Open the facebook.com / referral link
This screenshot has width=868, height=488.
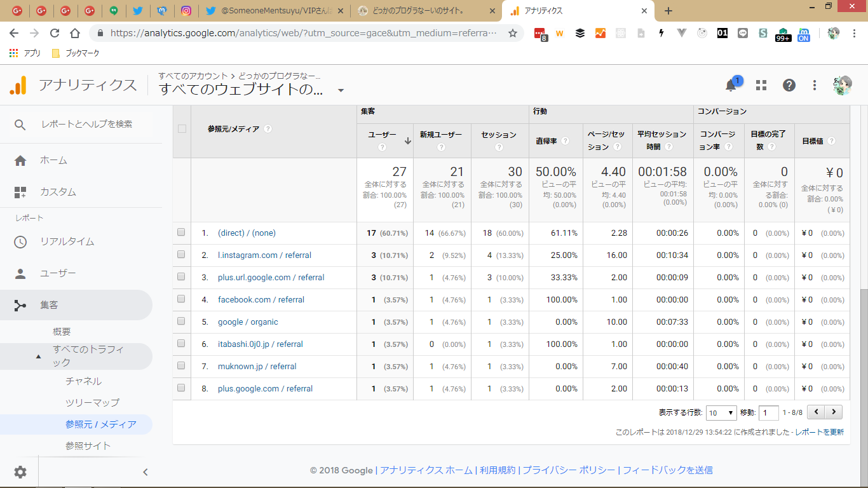261,299
